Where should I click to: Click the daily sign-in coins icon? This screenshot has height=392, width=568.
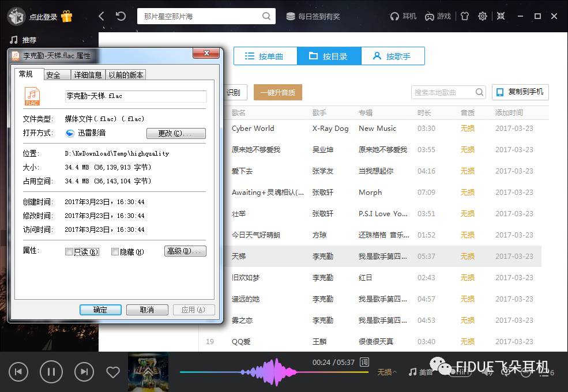(x=291, y=16)
